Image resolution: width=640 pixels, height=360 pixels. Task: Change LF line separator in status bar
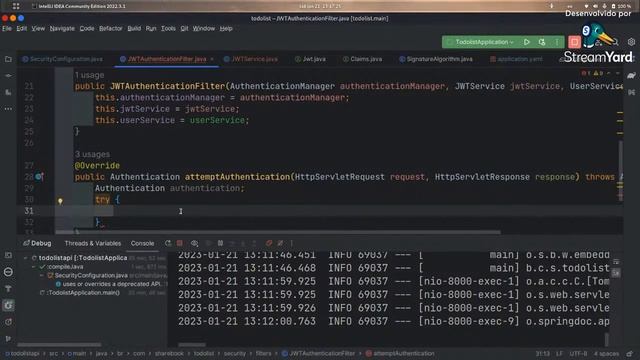click(x=559, y=353)
